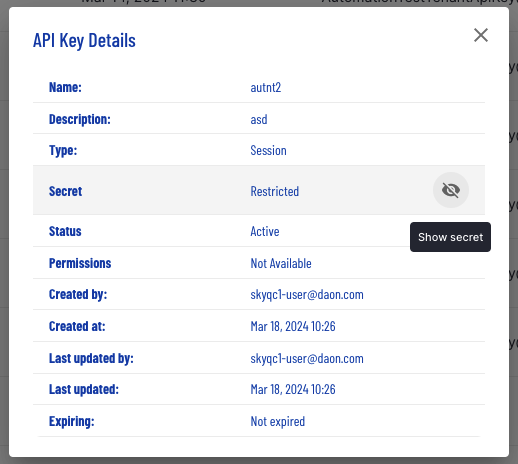Click the 'Restricted' secret value

[x=275, y=191]
